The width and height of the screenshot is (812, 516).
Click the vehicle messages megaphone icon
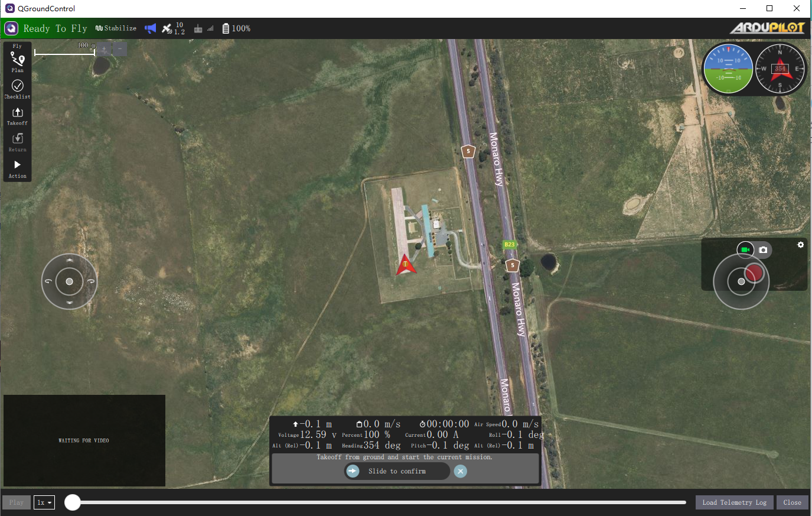point(150,28)
